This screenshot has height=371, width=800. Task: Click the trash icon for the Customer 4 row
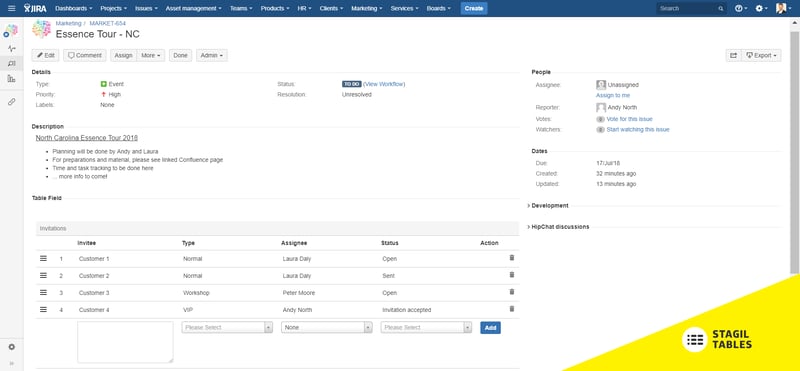click(x=512, y=309)
